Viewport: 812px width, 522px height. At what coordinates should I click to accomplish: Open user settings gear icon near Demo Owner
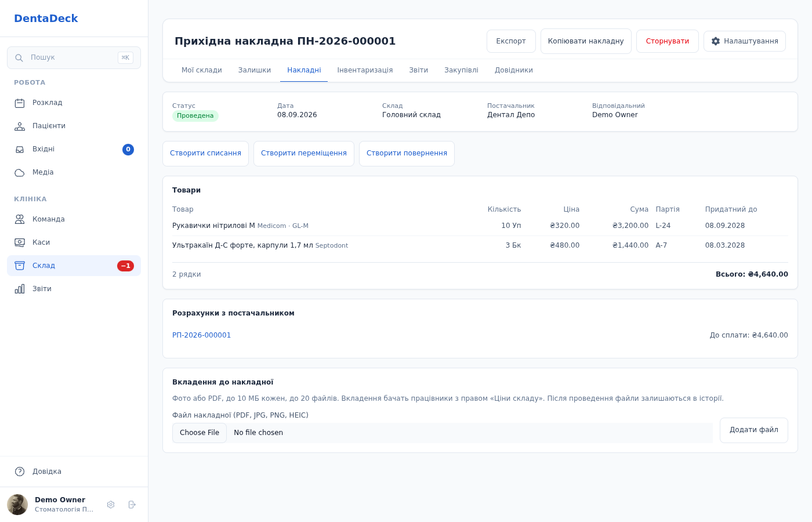tap(111, 505)
